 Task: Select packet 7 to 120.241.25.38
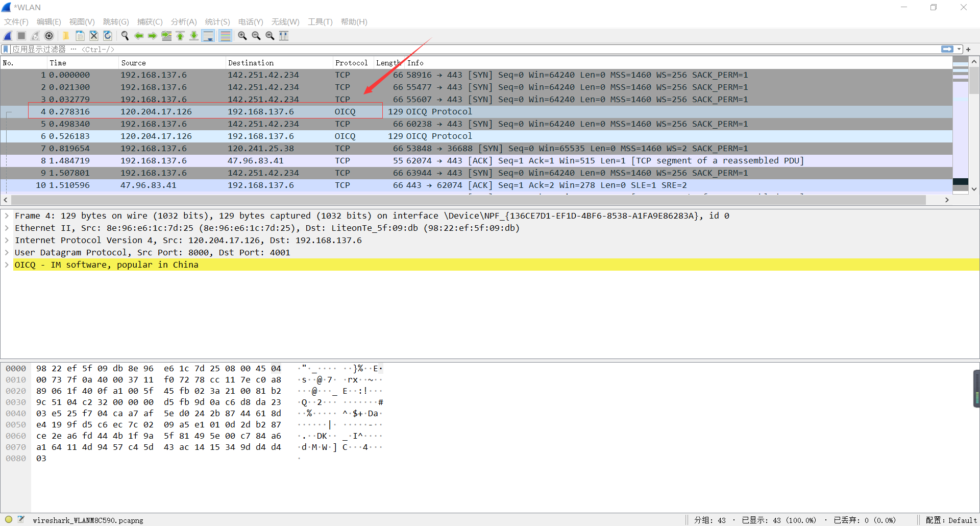coord(476,149)
